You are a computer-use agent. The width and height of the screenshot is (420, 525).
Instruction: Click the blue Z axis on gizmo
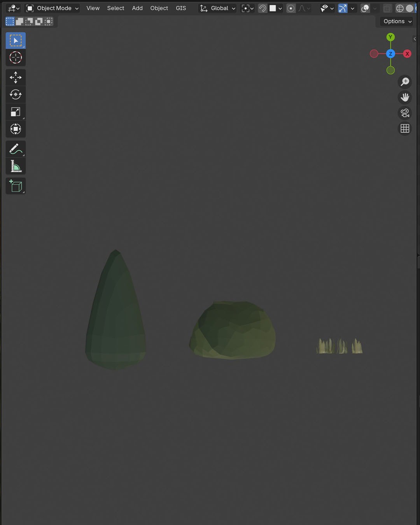pos(390,54)
